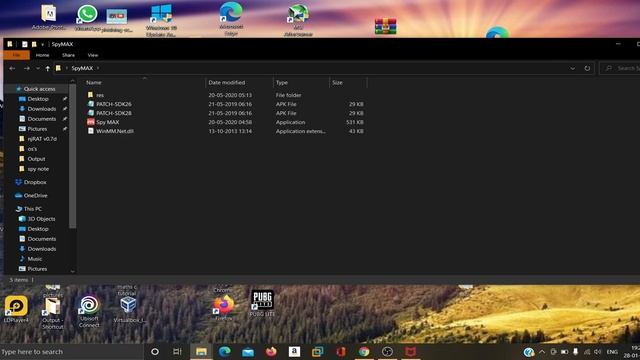Click File Explorer icon in taskbar
640x360 pixels.
tap(201, 351)
